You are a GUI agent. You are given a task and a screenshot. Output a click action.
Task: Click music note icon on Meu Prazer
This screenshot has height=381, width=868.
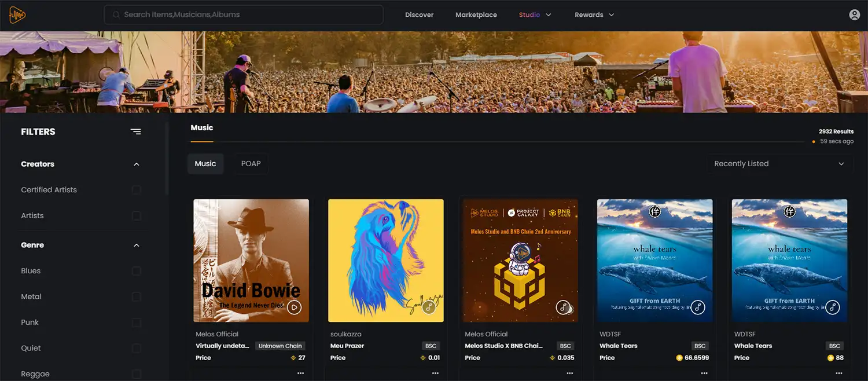429,307
